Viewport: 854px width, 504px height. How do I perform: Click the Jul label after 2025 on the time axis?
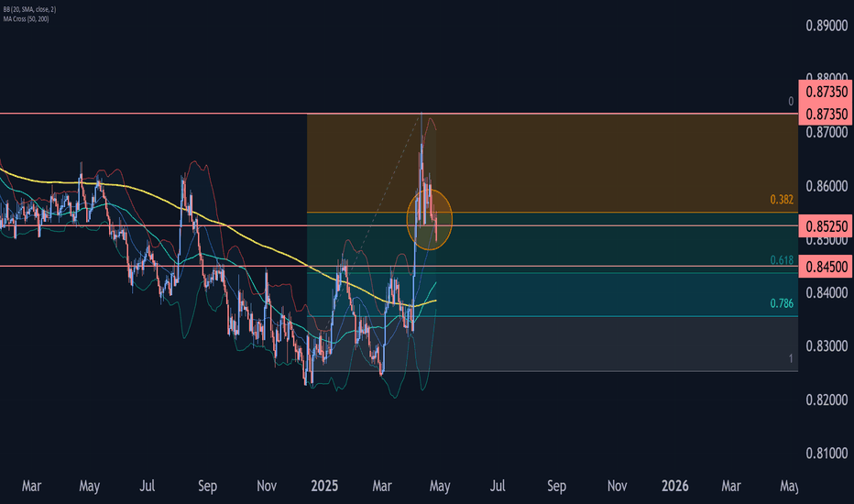(498, 486)
